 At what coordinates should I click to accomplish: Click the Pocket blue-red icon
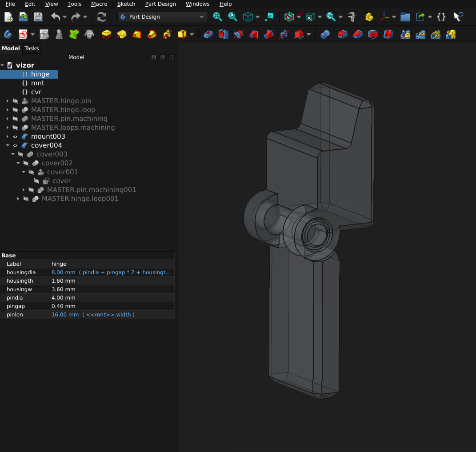coord(208,34)
